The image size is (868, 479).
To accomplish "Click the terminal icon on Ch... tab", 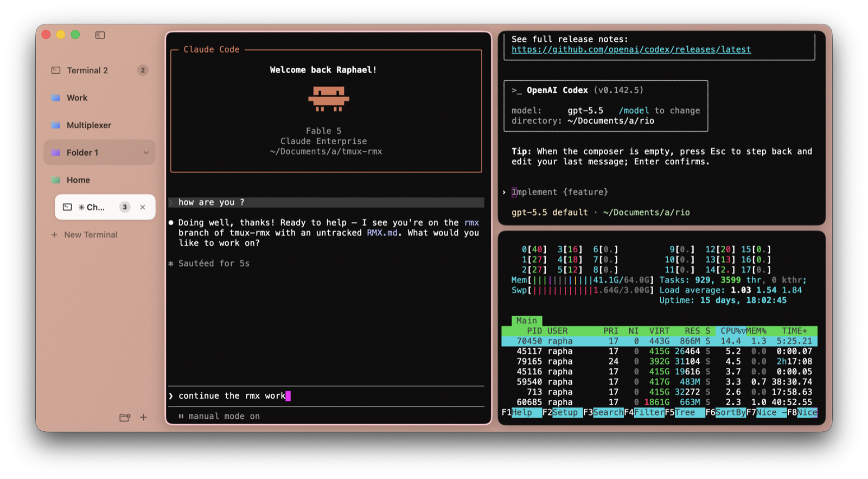I will (x=67, y=207).
